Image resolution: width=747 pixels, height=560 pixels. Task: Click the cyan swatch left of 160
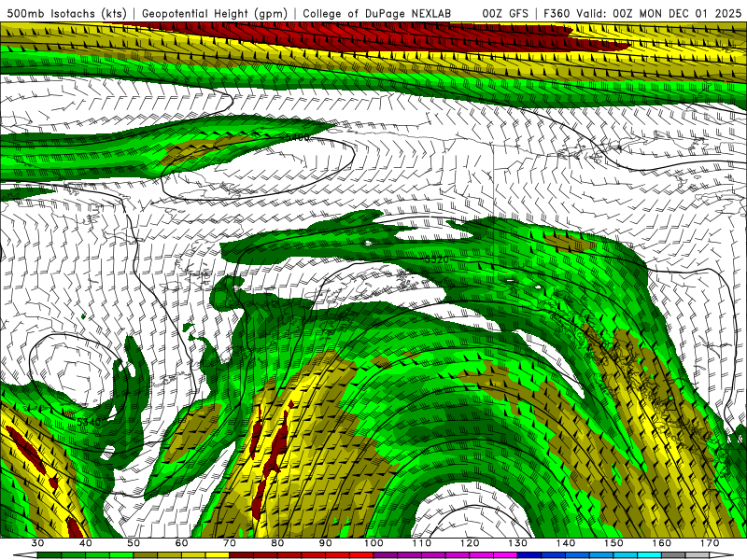coord(649,555)
